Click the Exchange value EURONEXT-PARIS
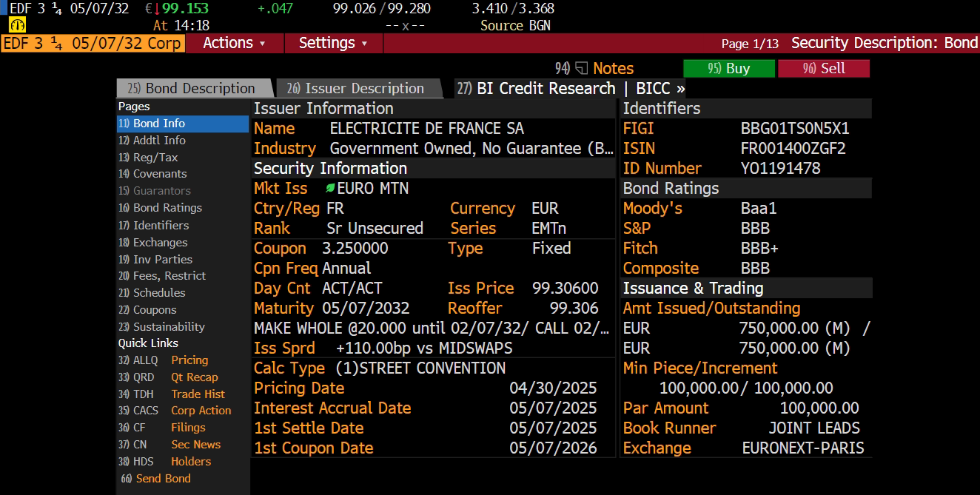 coord(803,448)
